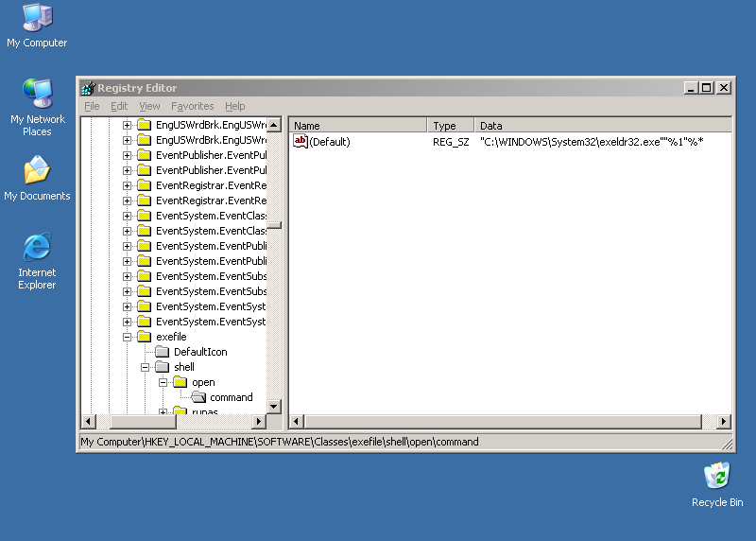Click the Registry Editor title bar icon
The image size is (756, 541).
pos(88,88)
